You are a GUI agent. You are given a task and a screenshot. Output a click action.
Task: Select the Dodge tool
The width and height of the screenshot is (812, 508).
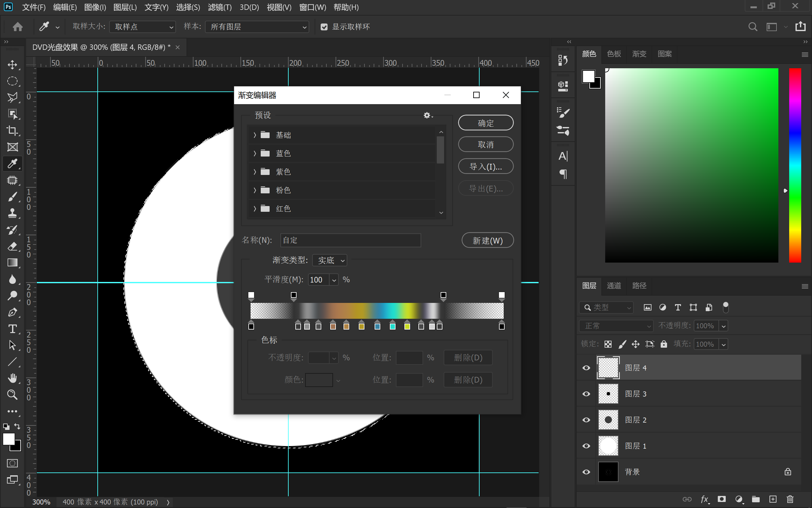[12, 296]
